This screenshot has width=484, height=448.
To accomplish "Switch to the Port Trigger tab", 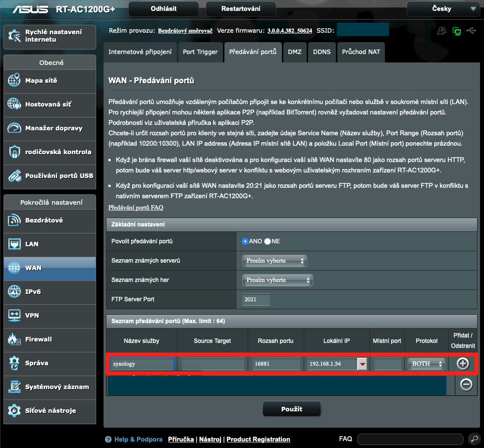I will 200,52.
